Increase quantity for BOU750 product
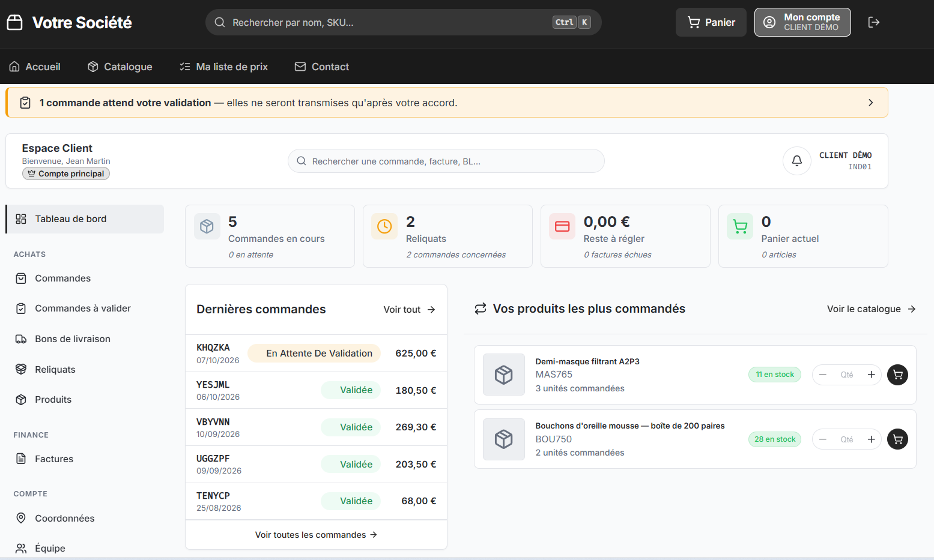Viewport: 934px width, 560px height. click(871, 439)
